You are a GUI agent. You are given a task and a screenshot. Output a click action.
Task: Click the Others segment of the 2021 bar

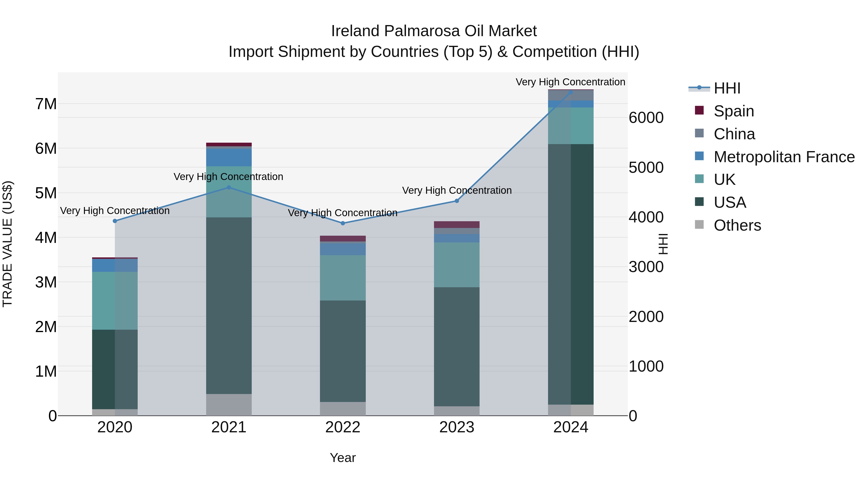click(229, 405)
